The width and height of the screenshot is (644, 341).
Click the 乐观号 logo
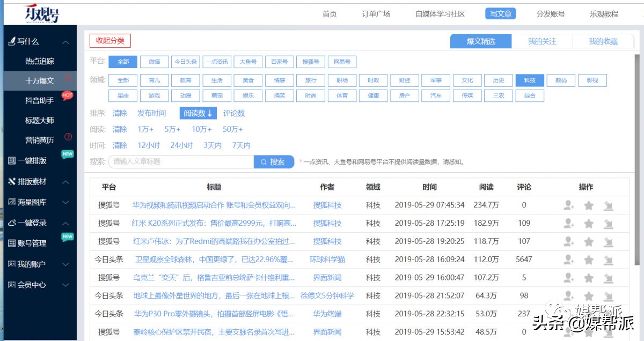(x=42, y=13)
